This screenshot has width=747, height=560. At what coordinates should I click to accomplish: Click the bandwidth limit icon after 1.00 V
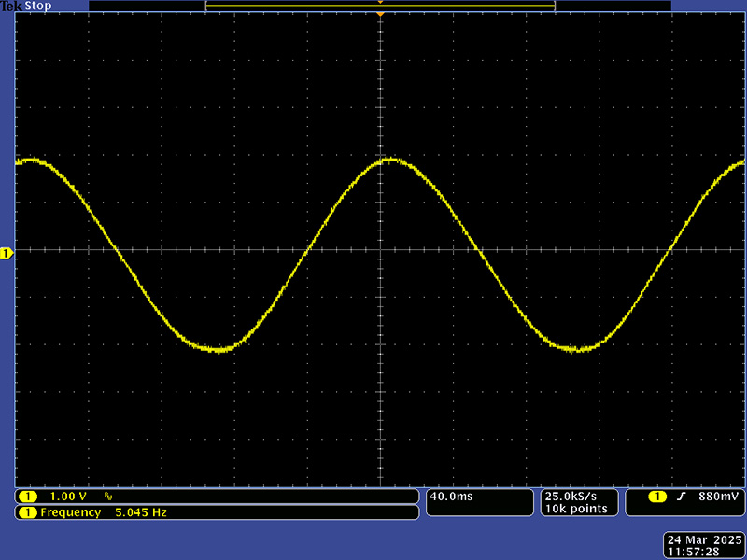pyautogui.click(x=108, y=497)
